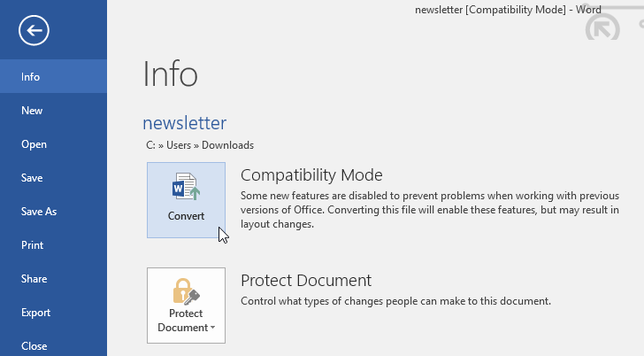Click the C: » Users » Downloads file path
644x356 pixels.
click(x=200, y=145)
